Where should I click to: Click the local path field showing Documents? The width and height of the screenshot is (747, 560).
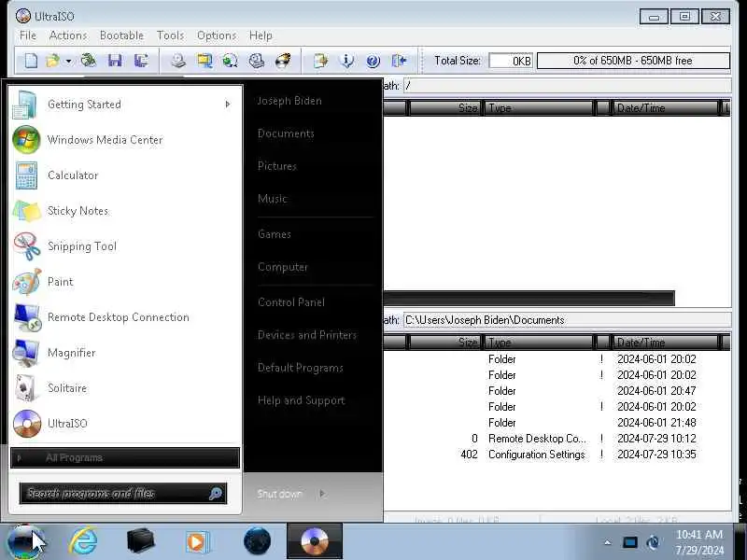tap(567, 320)
